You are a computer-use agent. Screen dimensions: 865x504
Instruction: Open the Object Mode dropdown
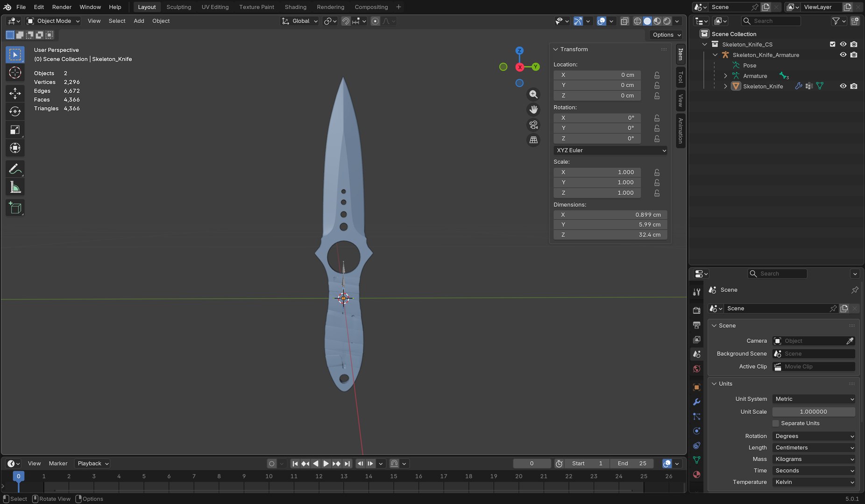click(x=53, y=21)
